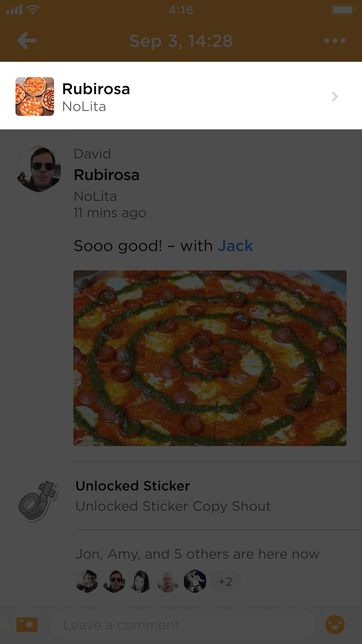Image resolution: width=362 pixels, height=644 pixels.
Task: Open the three-dots more options menu
Action: [335, 41]
